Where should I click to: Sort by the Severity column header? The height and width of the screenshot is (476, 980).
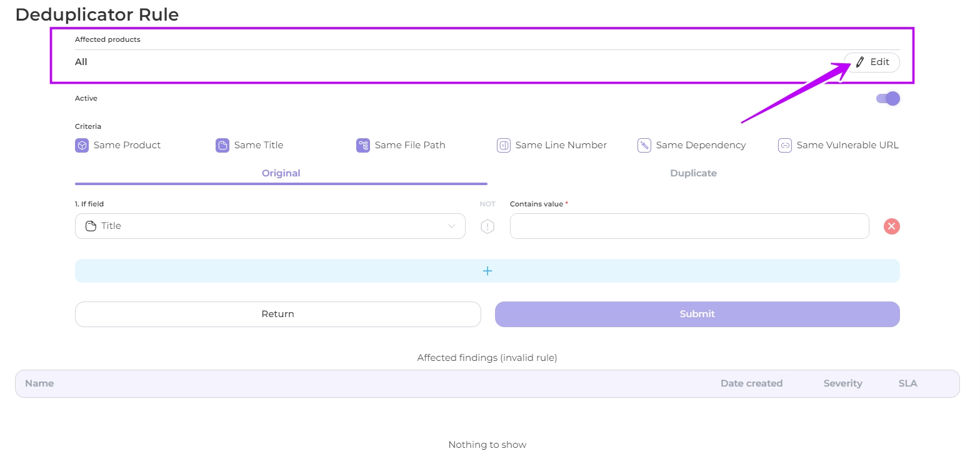[x=842, y=383]
